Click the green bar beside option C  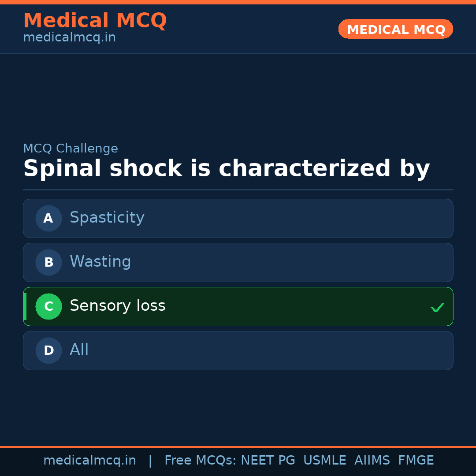point(25,306)
